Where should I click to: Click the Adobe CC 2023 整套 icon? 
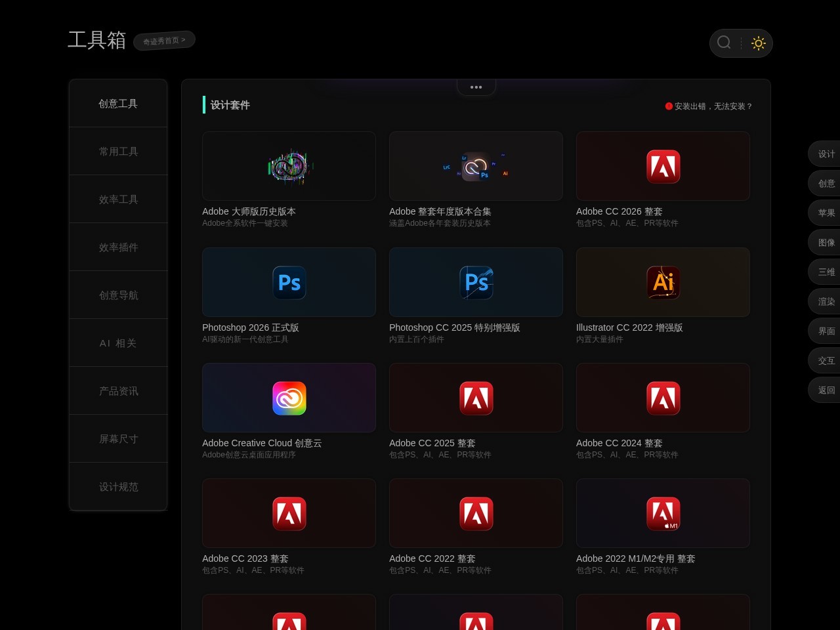(289, 514)
